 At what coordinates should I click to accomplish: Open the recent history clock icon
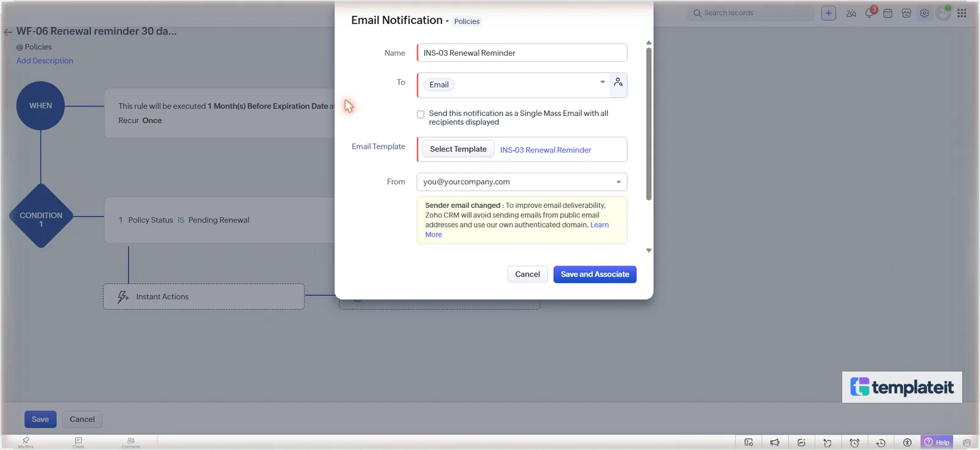881,443
